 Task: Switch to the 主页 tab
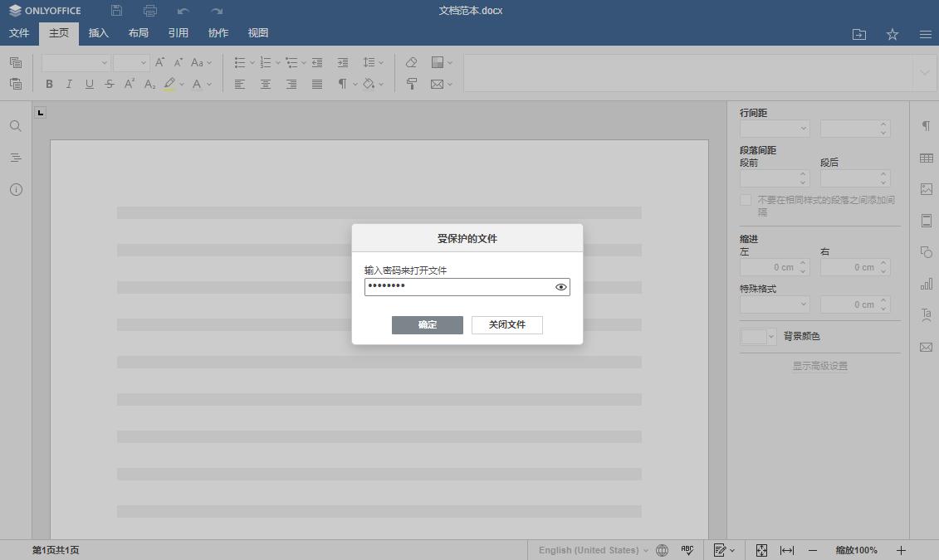click(x=59, y=33)
